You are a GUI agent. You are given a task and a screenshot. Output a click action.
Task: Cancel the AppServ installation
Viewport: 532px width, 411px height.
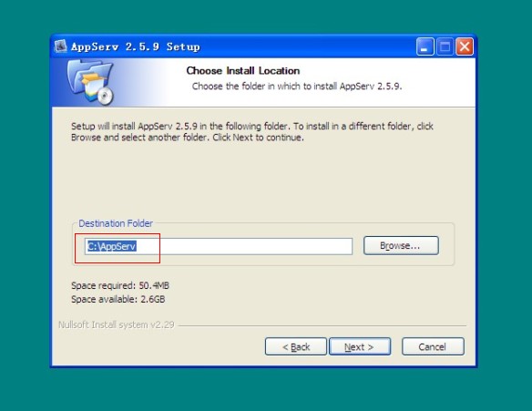(433, 346)
